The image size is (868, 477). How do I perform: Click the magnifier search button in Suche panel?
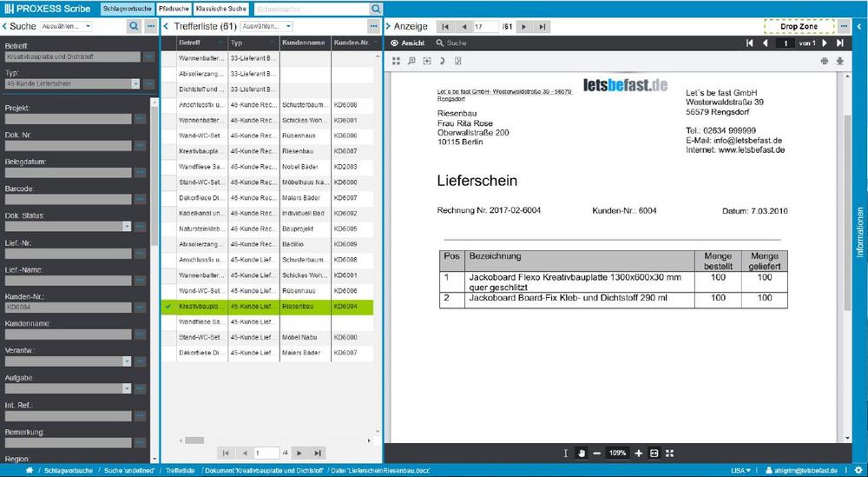tap(134, 27)
